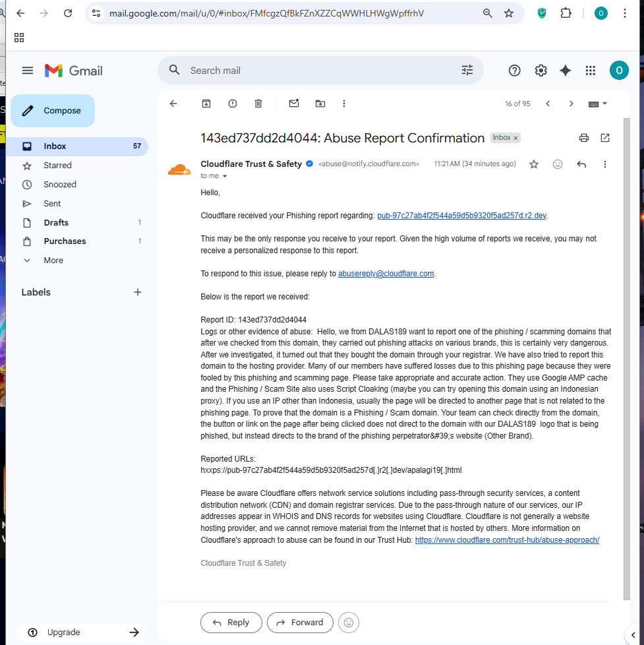The width and height of the screenshot is (644, 645).
Task: Star the Cloudflare message
Action: [534, 164]
